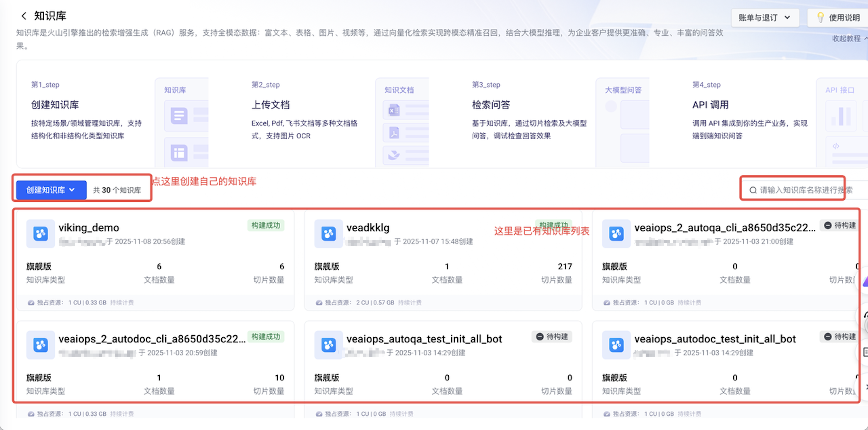
Task: Click 构建成功 status tag on viking_demo
Action: 265,225
